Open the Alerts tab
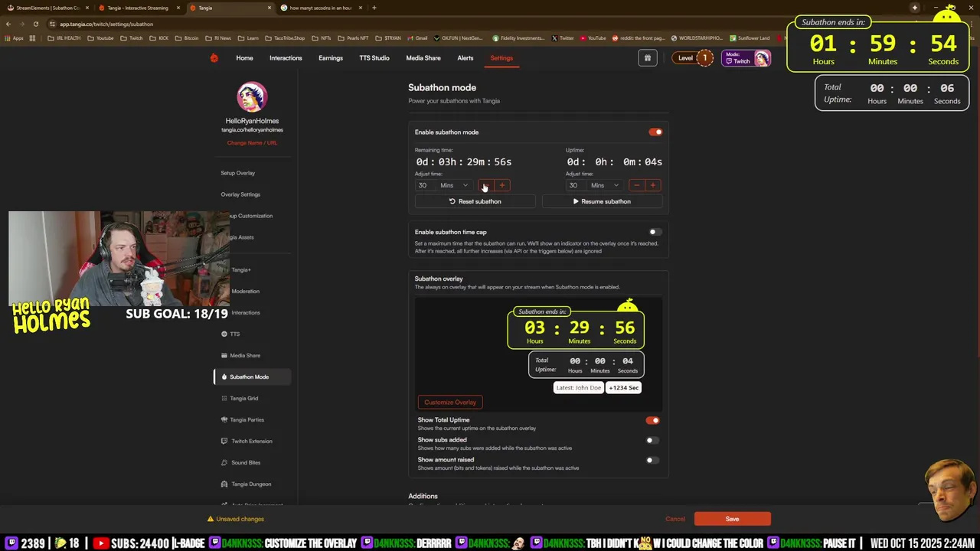The width and height of the screenshot is (980, 551). (x=465, y=58)
